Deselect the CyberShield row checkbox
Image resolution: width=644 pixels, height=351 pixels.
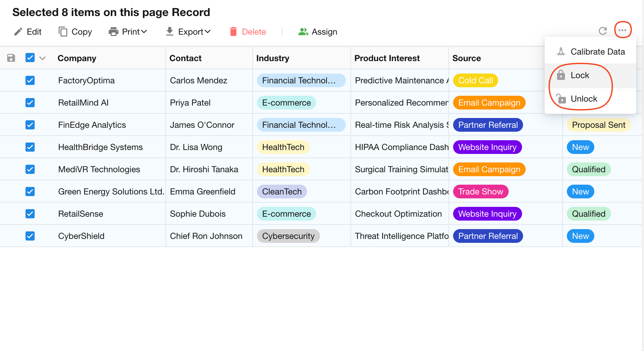(x=30, y=236)
